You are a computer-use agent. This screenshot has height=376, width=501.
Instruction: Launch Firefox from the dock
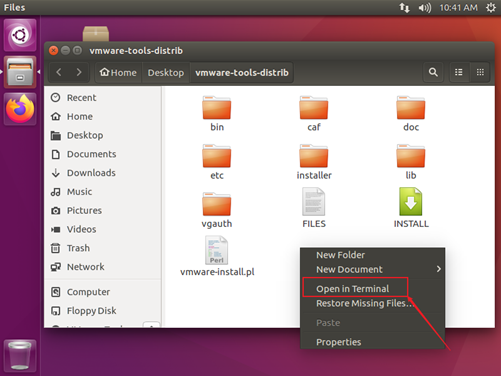[20, 109]
